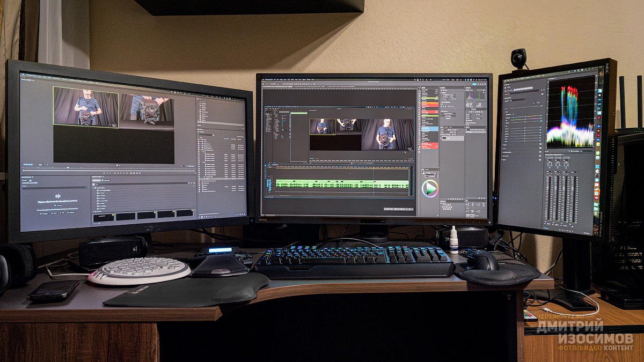Tag clip as Music in Essential Sound
Screen dimensions: 644x362
coord(54,213)
